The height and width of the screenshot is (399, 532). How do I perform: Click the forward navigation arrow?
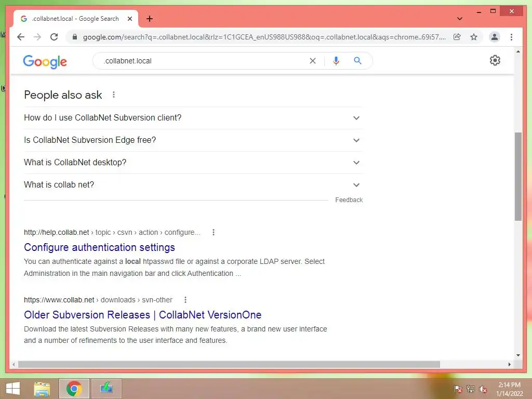coord(37,37)
